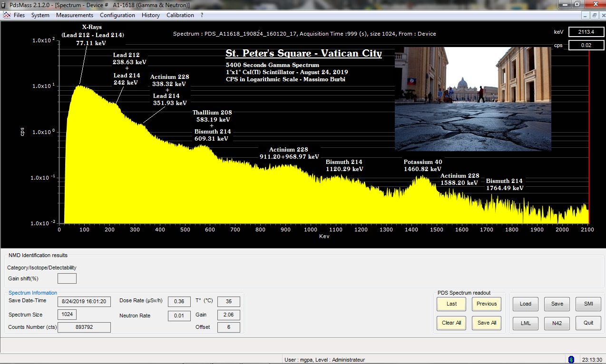Click the PdsMass application icon in title bar
Viewport: 606px width, 364px height.
pos(5,5)
